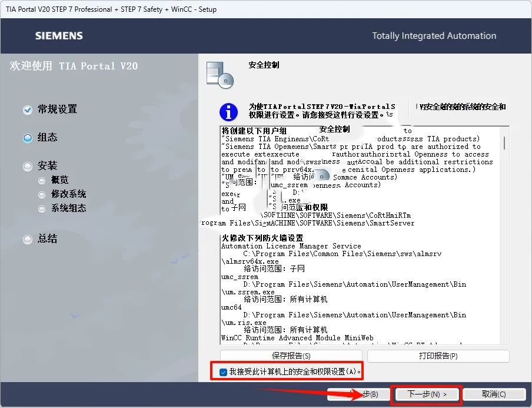Click the blue bullet beside 组态
The height and width of the screenshot is (408, 532).
tap(27, 138)
